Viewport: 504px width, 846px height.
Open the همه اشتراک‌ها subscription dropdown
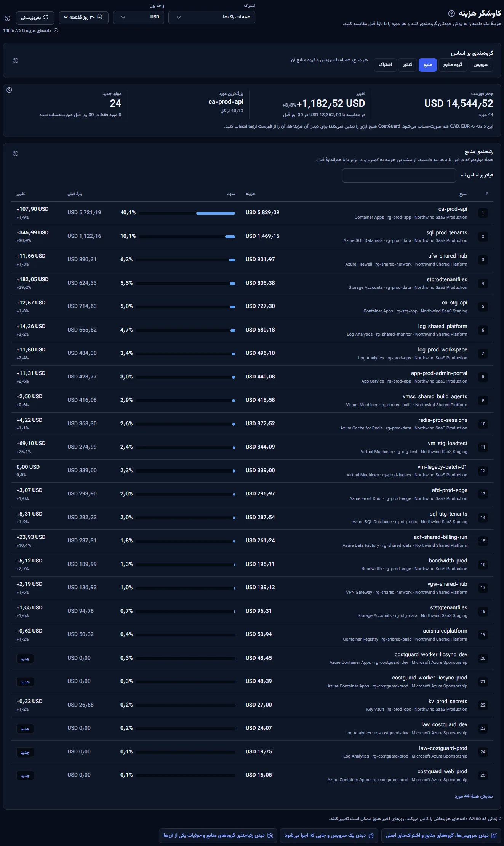point(212,18)
